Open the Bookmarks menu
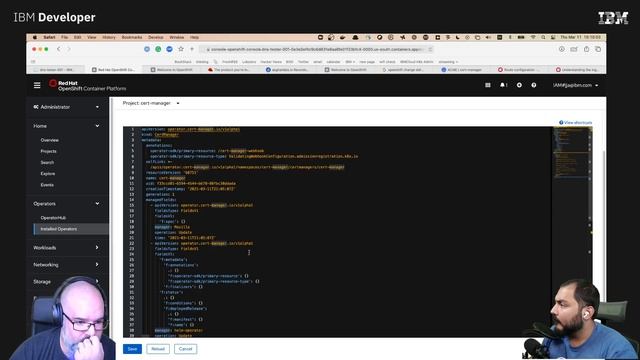This screenshot has width=640, height=360. coord(132,38)
